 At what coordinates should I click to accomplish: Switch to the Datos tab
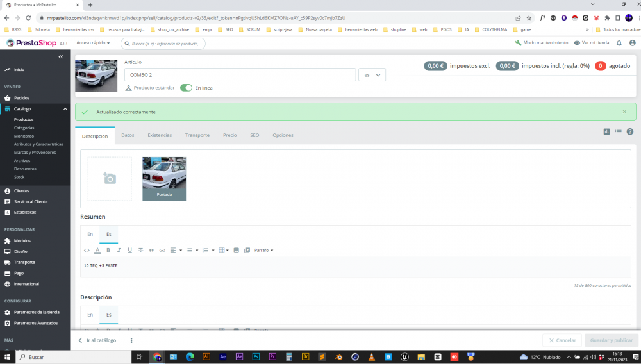point(128,135)
